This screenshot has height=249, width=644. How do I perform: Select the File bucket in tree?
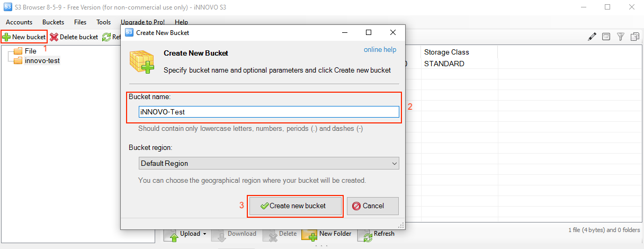click(x=31, y=51)
